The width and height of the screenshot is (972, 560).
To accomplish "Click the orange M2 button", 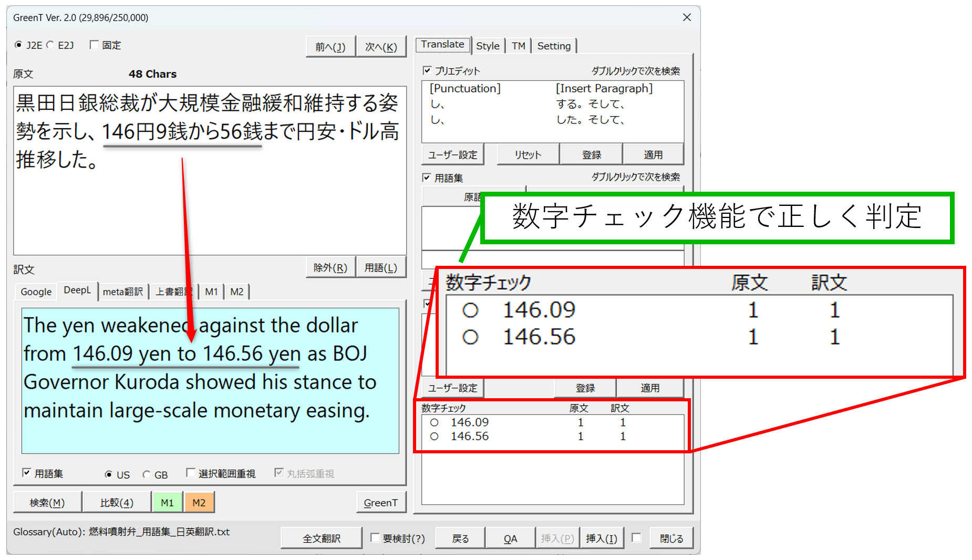I will point(199,503).
